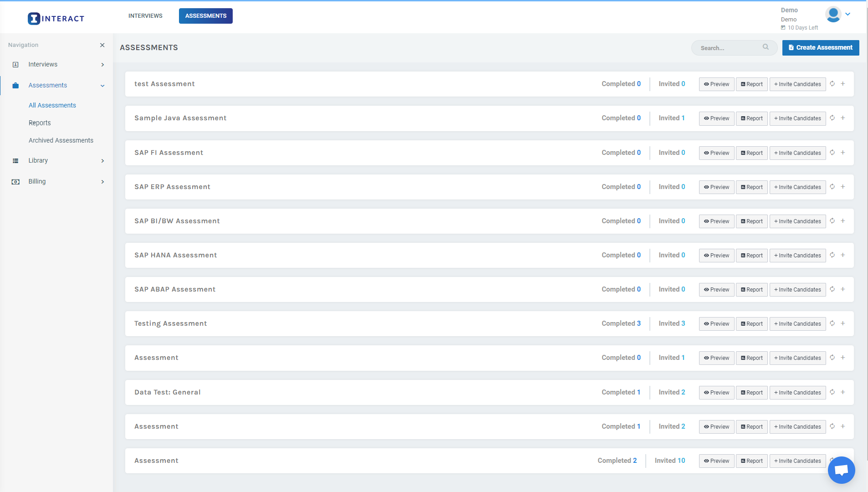Open the Testing Assessment title
The image size is (868, 492).
click(170, 323)
